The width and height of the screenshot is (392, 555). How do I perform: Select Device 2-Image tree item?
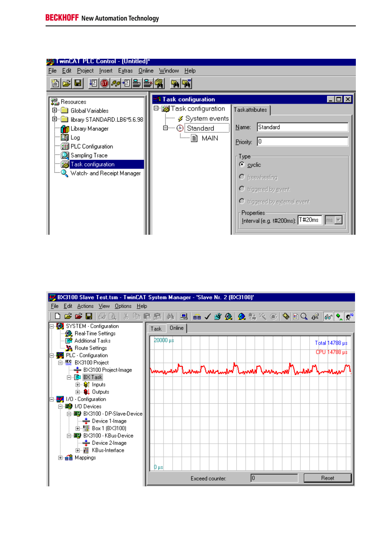pyautogui.click(x=109, y=443)
